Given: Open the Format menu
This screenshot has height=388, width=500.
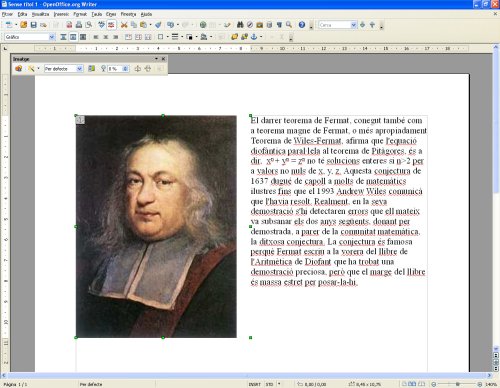Looking at the screenshot, I should tap(80, 14).
